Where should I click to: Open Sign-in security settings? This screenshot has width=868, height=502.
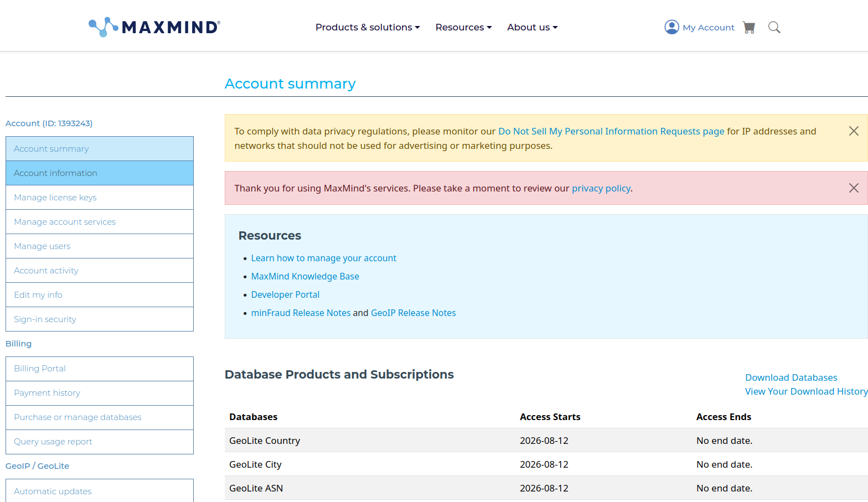[x=100, y=319]
